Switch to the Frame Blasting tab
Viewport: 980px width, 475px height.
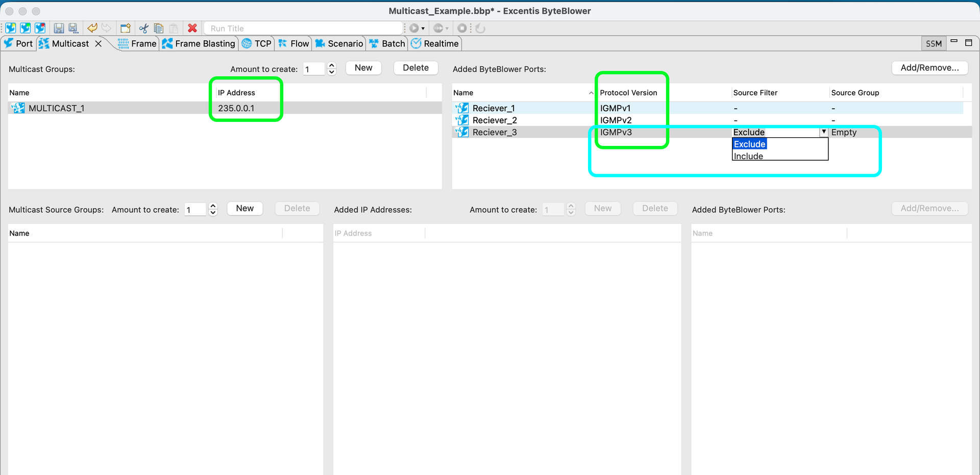click(199, 44)
